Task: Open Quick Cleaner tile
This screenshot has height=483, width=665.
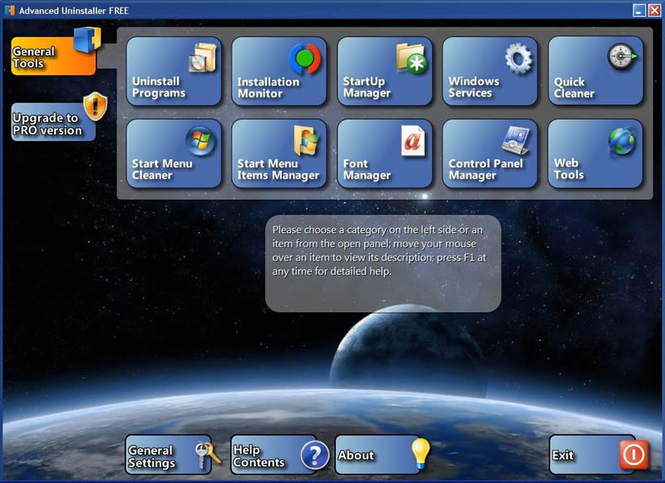Action: 595,71
